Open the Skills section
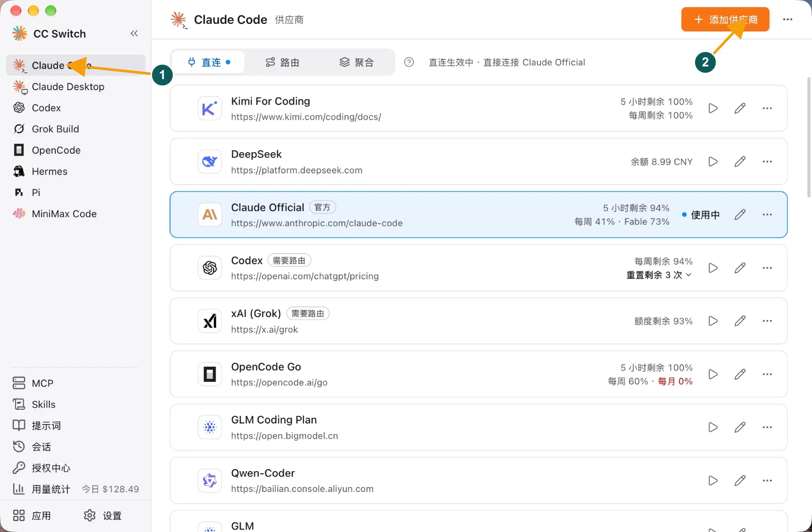The image size is (812, 532). coord(76,404)
